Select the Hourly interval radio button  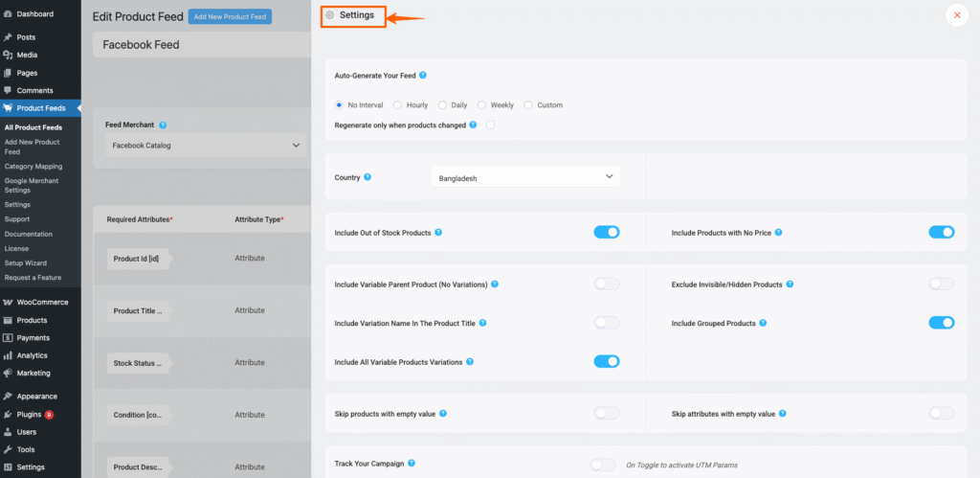397,105
